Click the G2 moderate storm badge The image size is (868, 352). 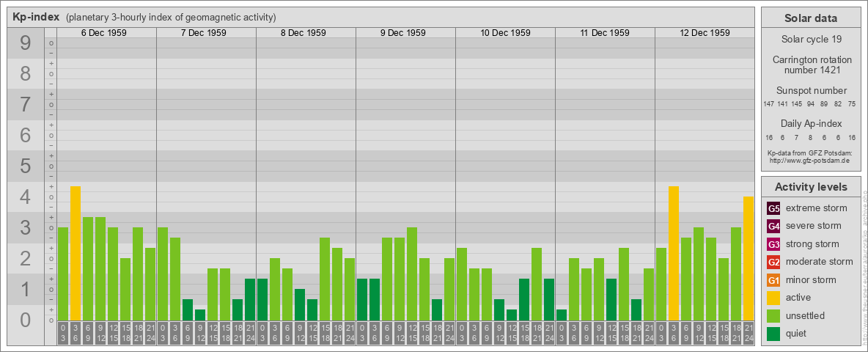[x=773, y=262]
